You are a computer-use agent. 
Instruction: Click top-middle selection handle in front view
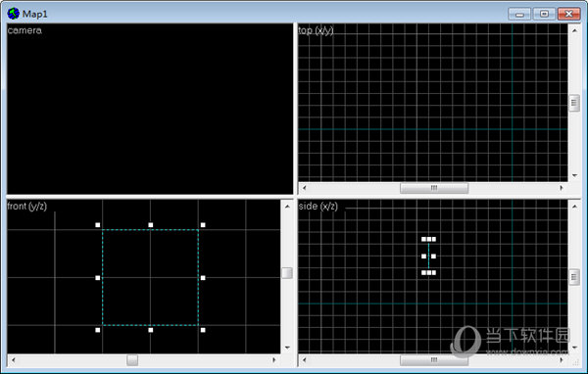[150, 225]
